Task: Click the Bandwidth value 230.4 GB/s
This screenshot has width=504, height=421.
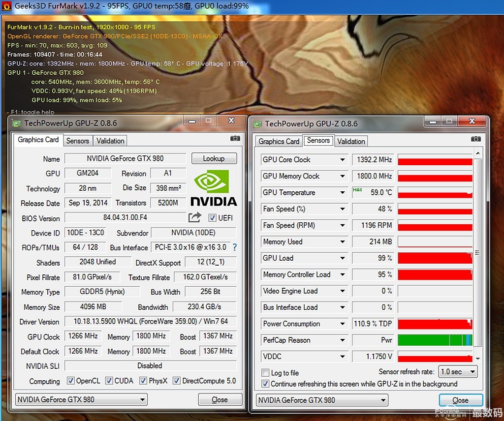Action: point(204,307)
